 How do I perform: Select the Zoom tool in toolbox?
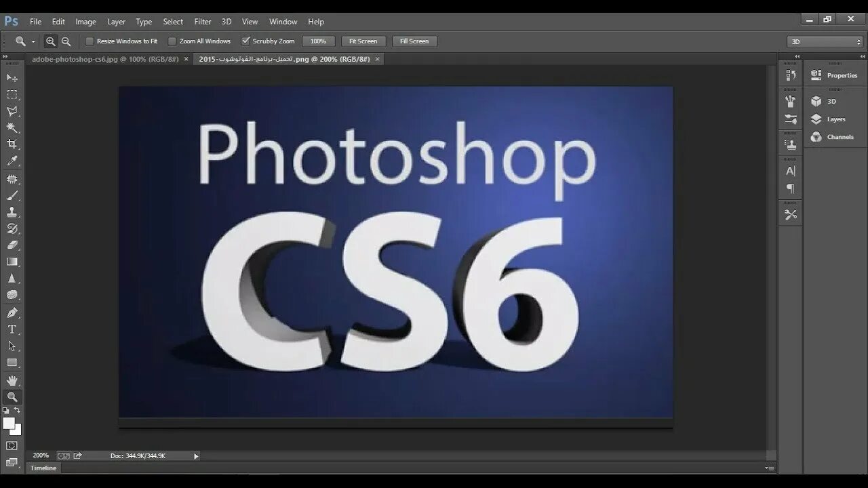[12, 397]
